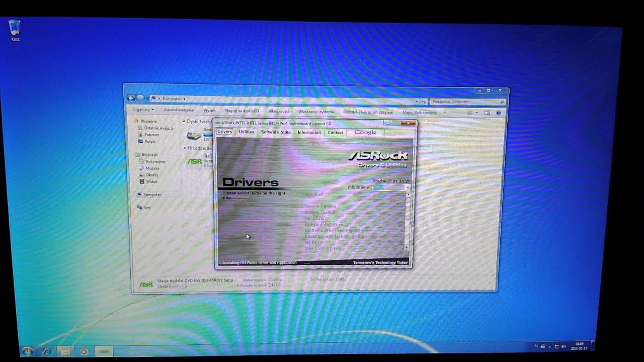Screen dimensions: 644x362
Task: Click the Install all link
Action: tap(314, 194)
